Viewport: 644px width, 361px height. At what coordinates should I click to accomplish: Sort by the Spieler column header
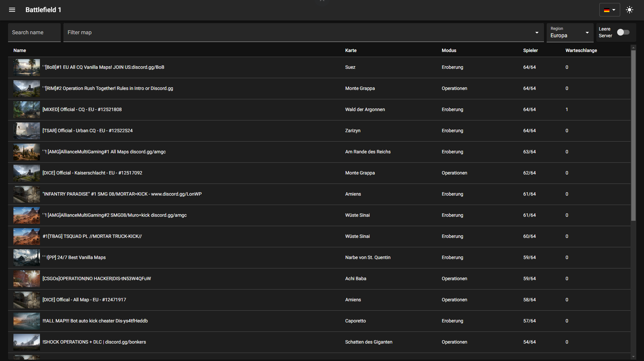point(530,50)
